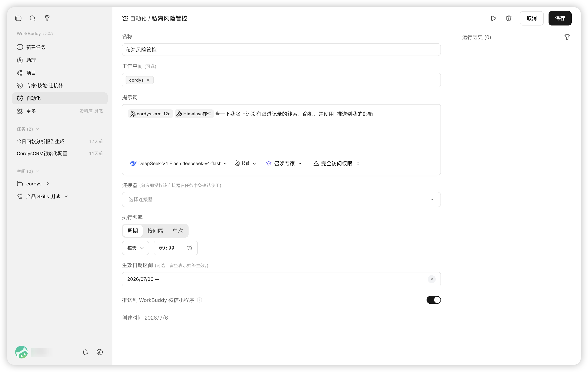Open DeepSeek-V4 Flash model dropdown
This screenshot has height=372, width=588.
179,163
